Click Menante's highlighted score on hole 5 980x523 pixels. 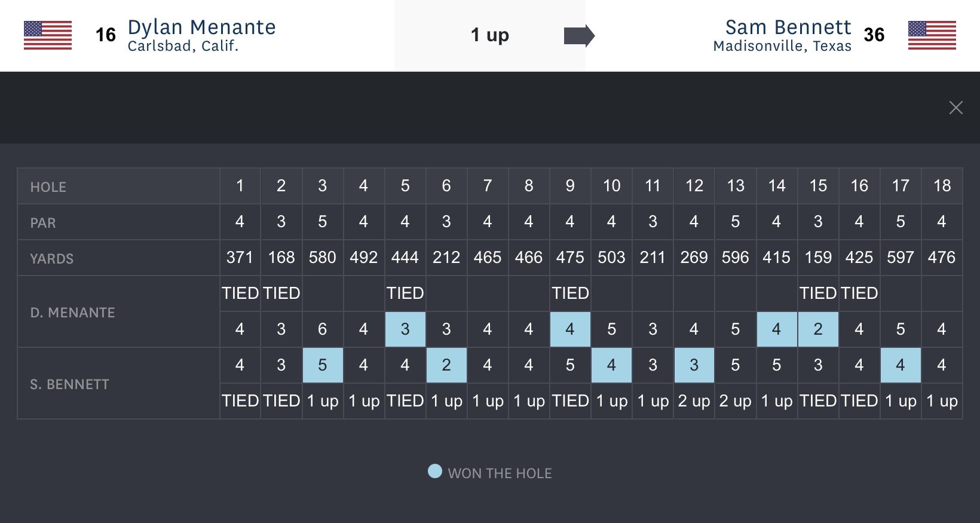pyautogui.click(x=405, y=329)
